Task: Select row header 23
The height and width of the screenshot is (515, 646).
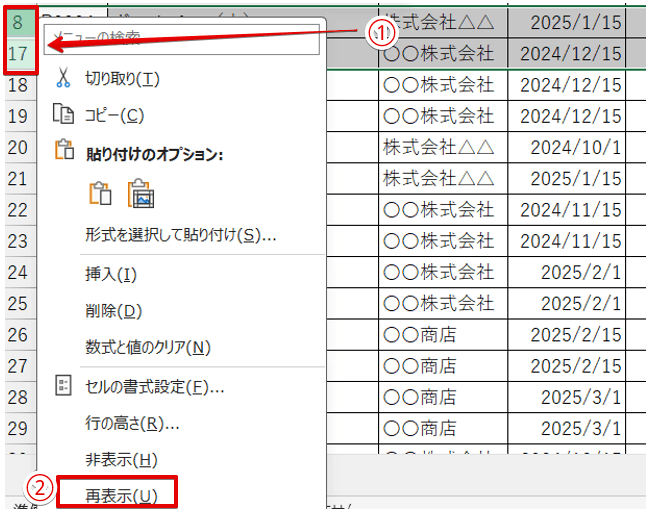Action: [21, 241]
